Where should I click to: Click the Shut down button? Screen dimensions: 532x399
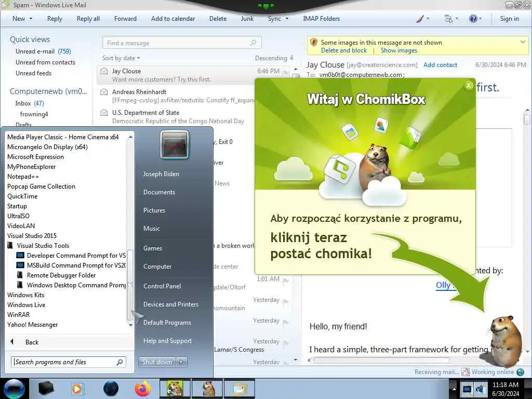pos(157,362)
